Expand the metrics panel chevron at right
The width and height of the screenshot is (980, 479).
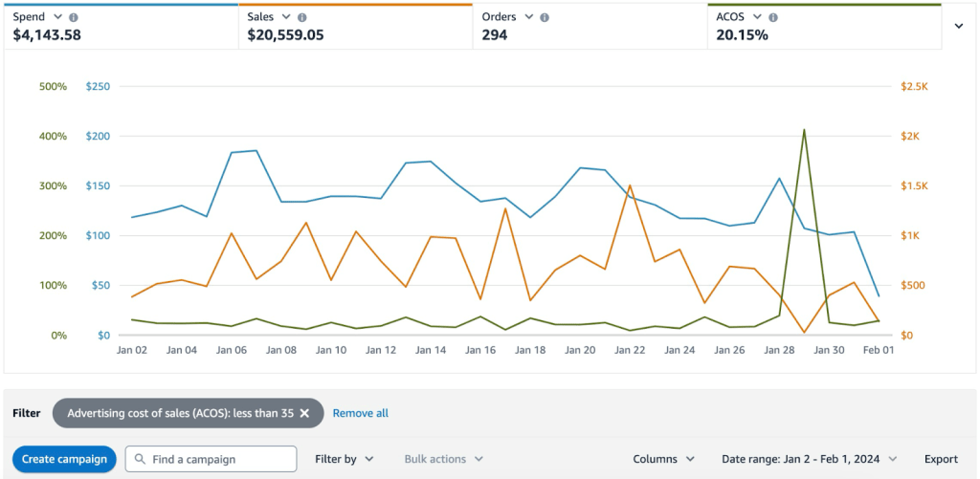click(x=959, y=27)
